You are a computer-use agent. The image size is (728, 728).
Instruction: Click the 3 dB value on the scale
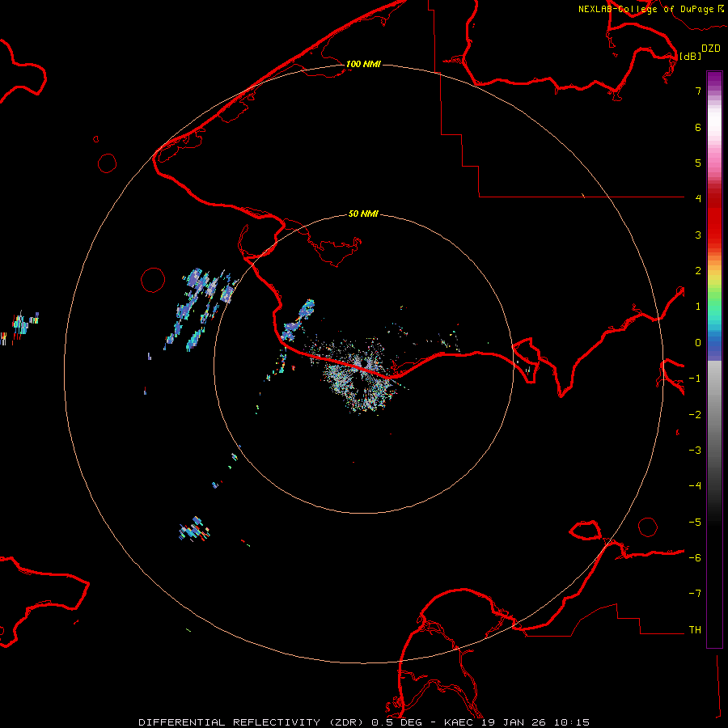698,235
